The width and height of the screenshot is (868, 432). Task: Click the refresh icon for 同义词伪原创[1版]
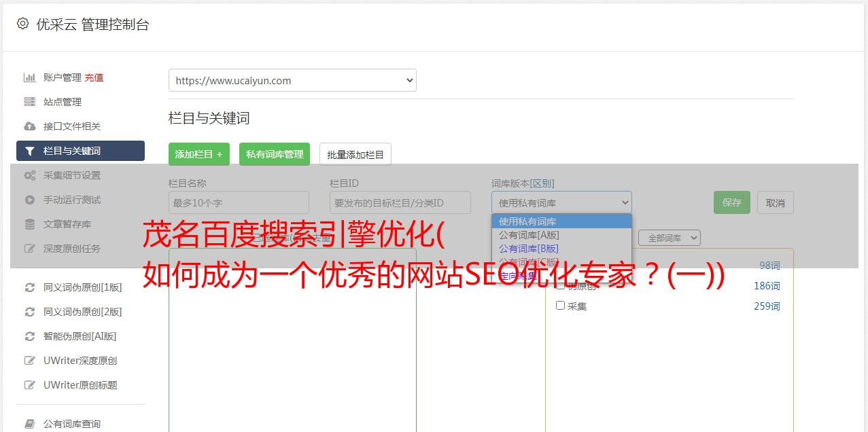click(30, 287)
